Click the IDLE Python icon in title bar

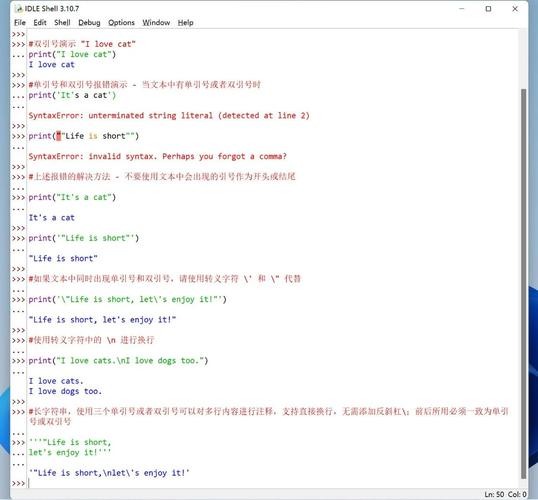tap(19, 9)
